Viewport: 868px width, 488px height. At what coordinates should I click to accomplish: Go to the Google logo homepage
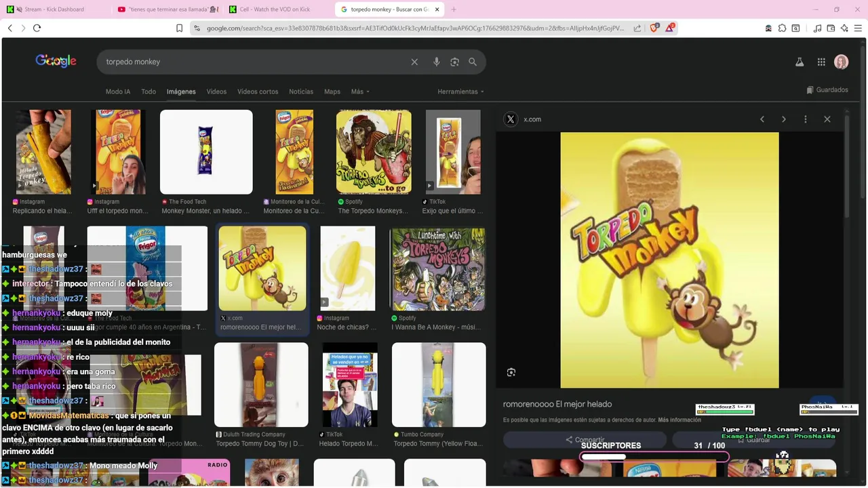click(56, 61)
